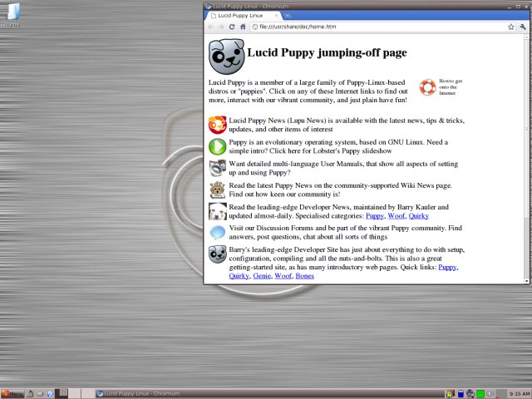Click 'Lucid Puppy News (Lupu News)' text
Screen dimensions: 532x399
278,121
